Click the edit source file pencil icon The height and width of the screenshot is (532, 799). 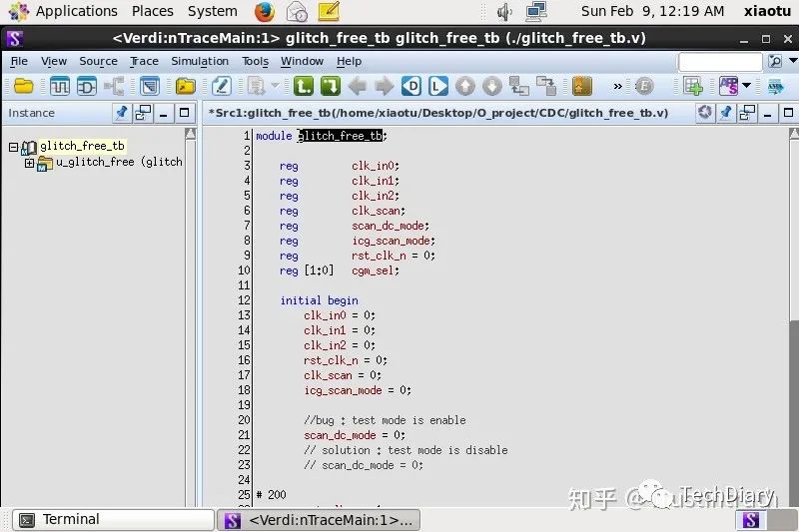click(x=221, y=87)
